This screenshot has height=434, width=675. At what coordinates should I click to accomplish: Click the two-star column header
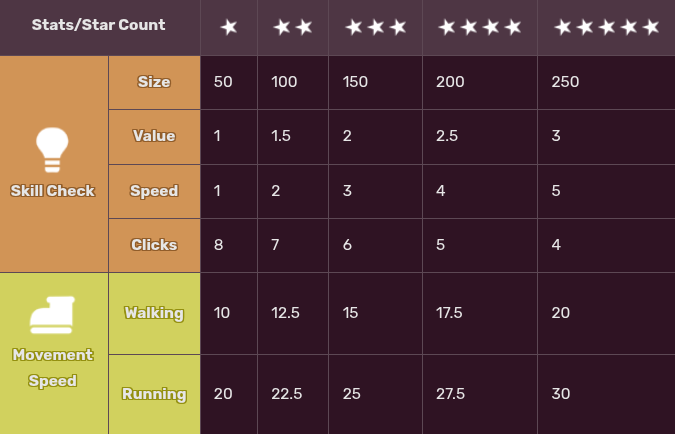[x=293, y=27]
